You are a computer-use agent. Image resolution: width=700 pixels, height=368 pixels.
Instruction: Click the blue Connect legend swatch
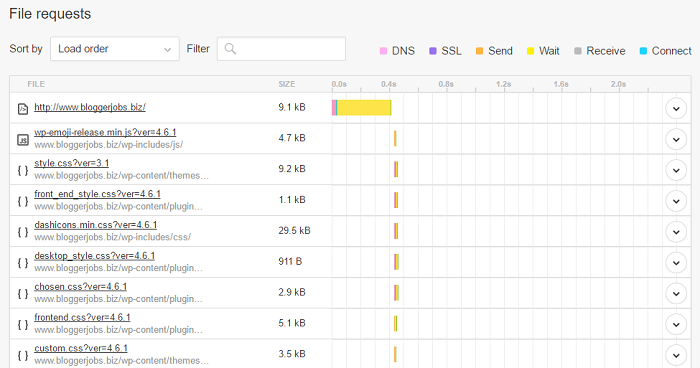[x=643, y=51]
